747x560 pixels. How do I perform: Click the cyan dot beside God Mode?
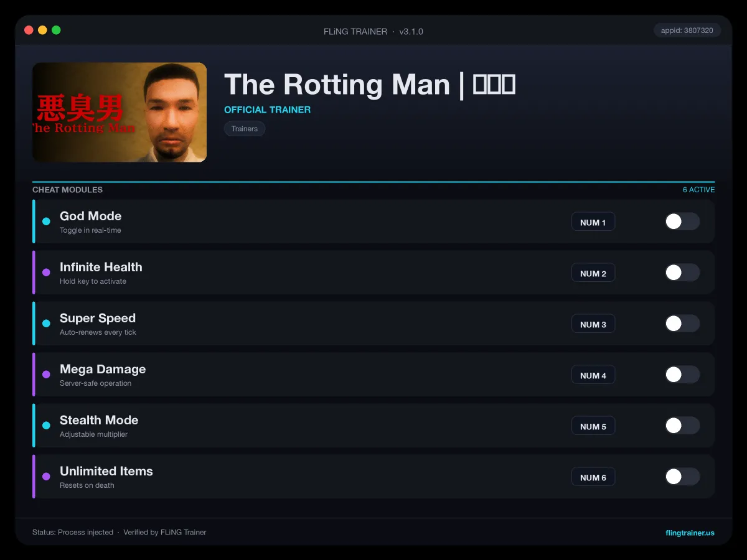click(x=46, y=222)
